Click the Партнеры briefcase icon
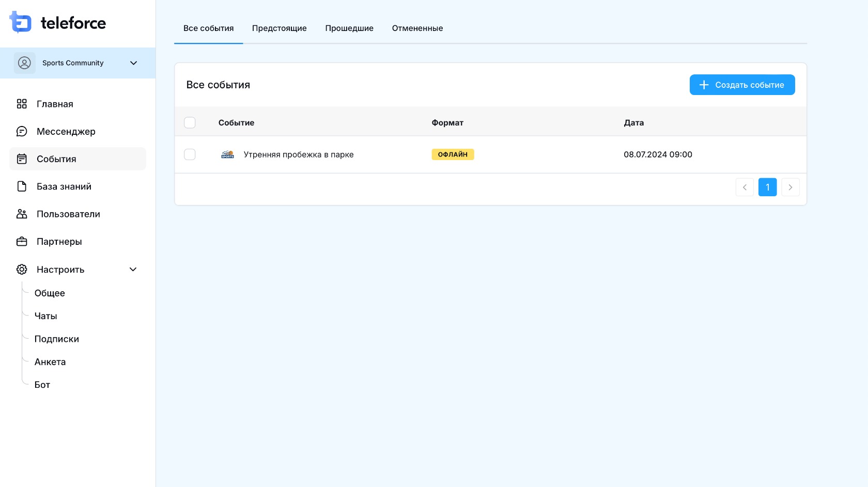The image size is (868, 487). tap(22, 241)
